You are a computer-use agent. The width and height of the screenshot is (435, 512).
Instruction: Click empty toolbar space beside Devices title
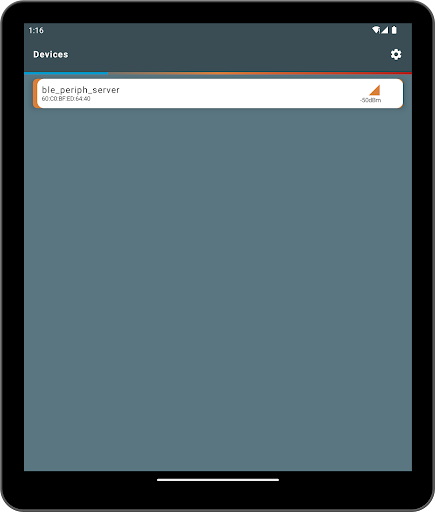click(x=227, y=54)
